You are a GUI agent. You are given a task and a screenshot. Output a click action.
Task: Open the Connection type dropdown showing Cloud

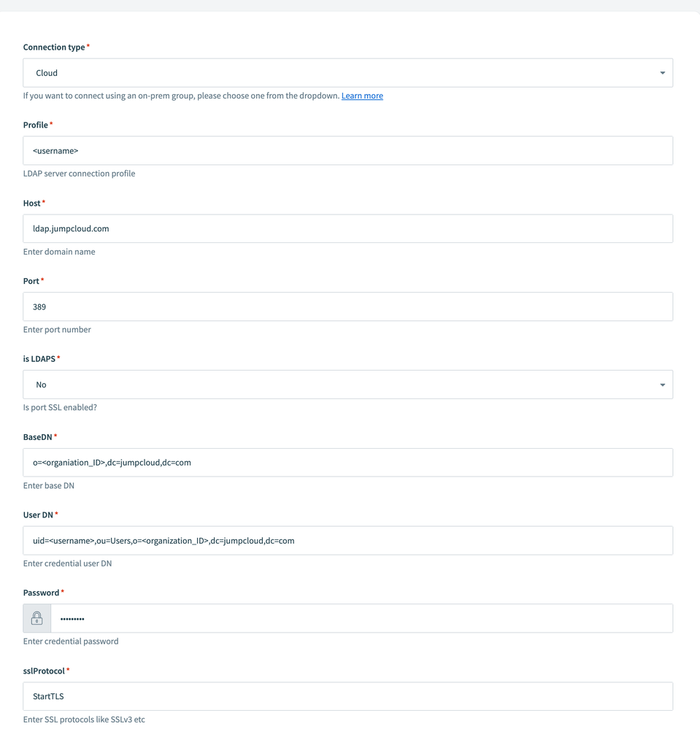coord(347,73)
